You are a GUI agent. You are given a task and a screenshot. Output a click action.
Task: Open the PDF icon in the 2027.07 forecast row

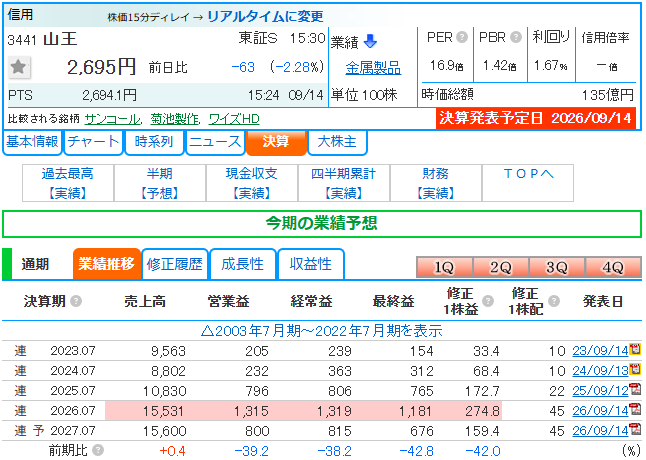coord(636,430)
